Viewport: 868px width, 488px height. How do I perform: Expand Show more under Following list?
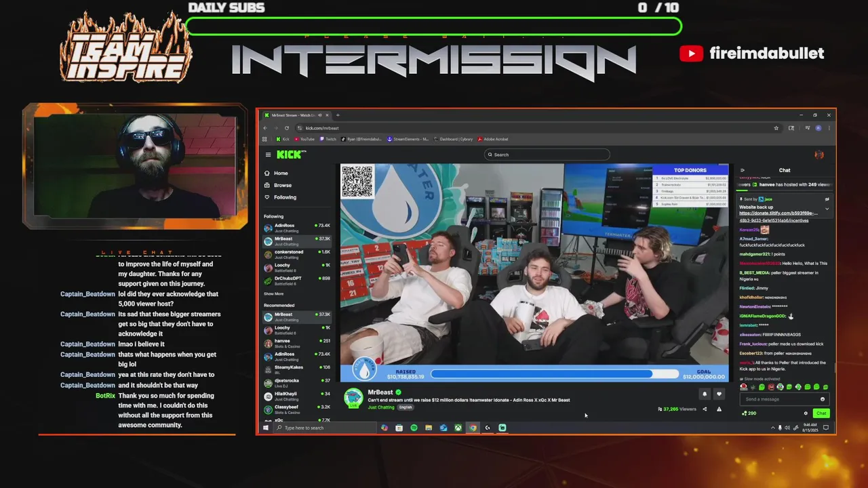(274, 293)
